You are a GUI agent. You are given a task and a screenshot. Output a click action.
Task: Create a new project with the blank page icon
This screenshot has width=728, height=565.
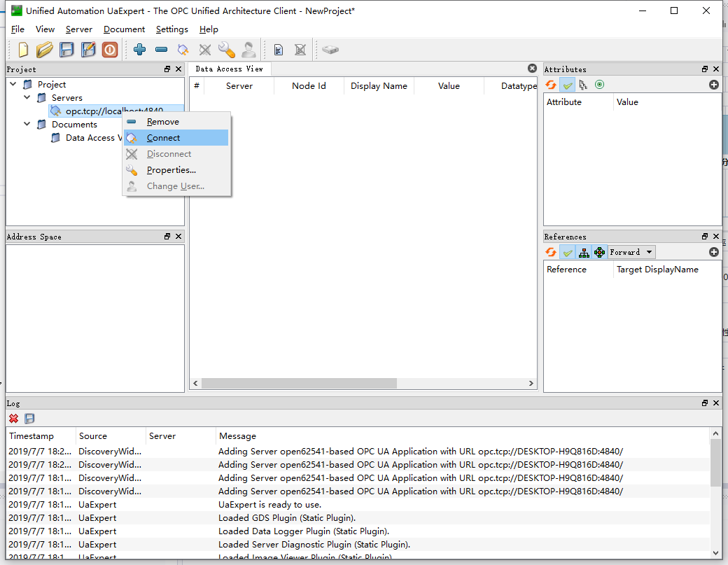point(22,50)
